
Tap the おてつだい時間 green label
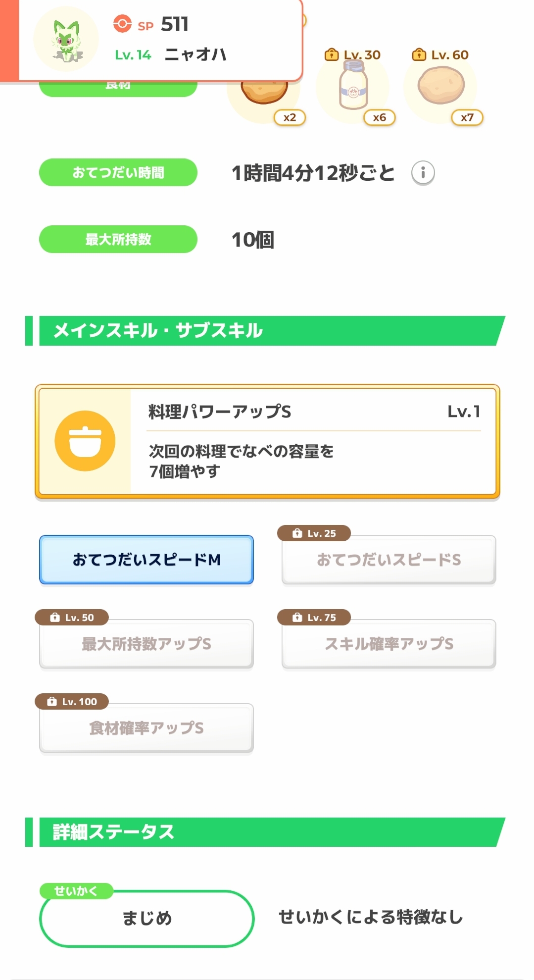(118, 172)
